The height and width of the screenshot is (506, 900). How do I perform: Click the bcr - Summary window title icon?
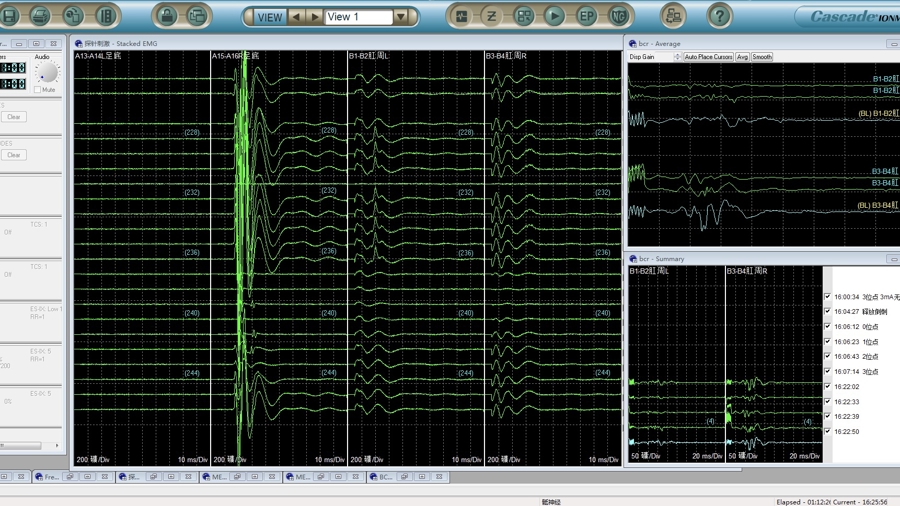[633, 259]
